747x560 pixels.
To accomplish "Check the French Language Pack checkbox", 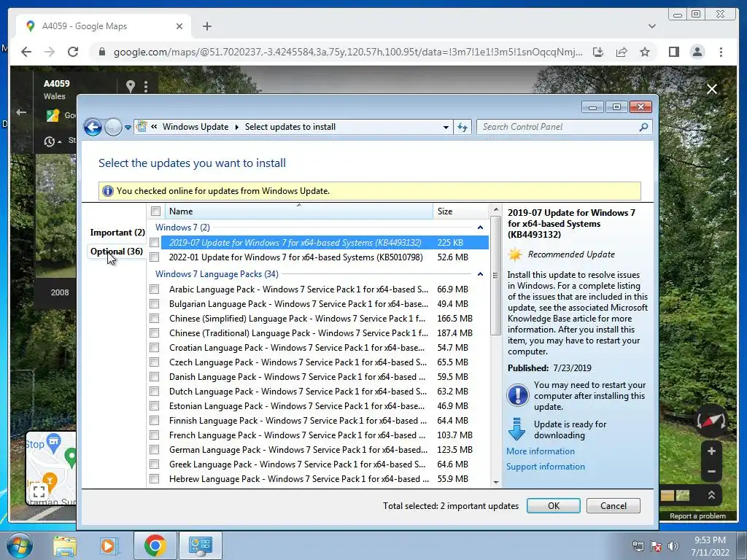I will coord(155,435).
